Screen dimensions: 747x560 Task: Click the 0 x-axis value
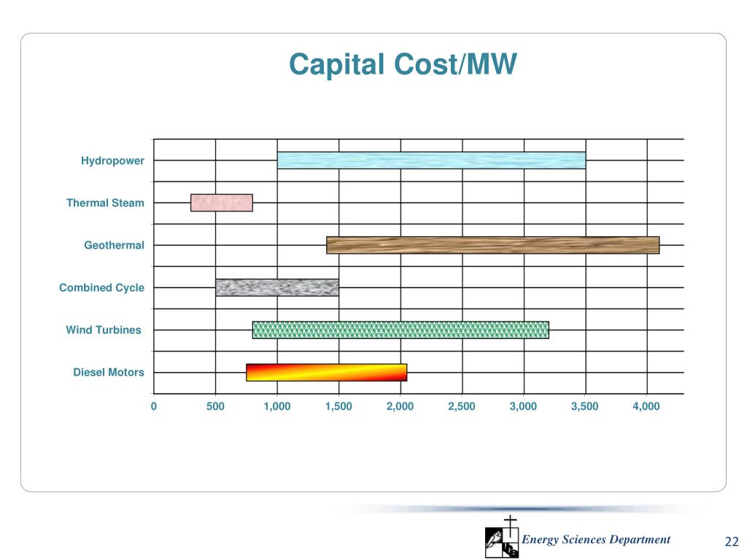153,406
